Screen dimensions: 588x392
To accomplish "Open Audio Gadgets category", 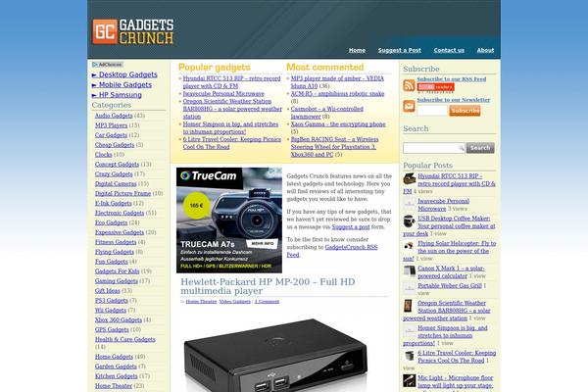I will click(114, 116).
